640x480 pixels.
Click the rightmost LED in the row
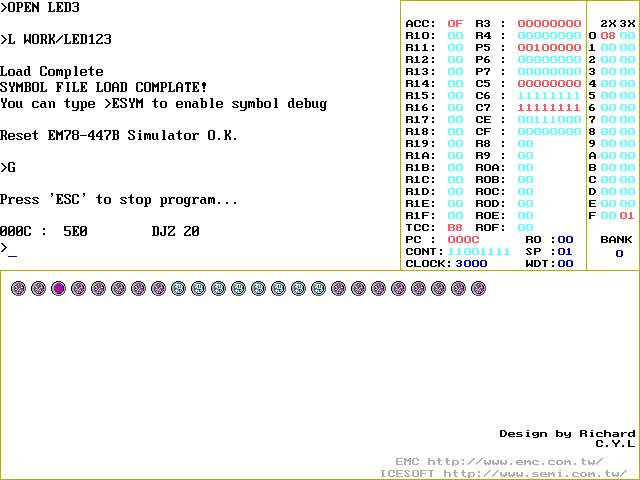tap(478, 288)
